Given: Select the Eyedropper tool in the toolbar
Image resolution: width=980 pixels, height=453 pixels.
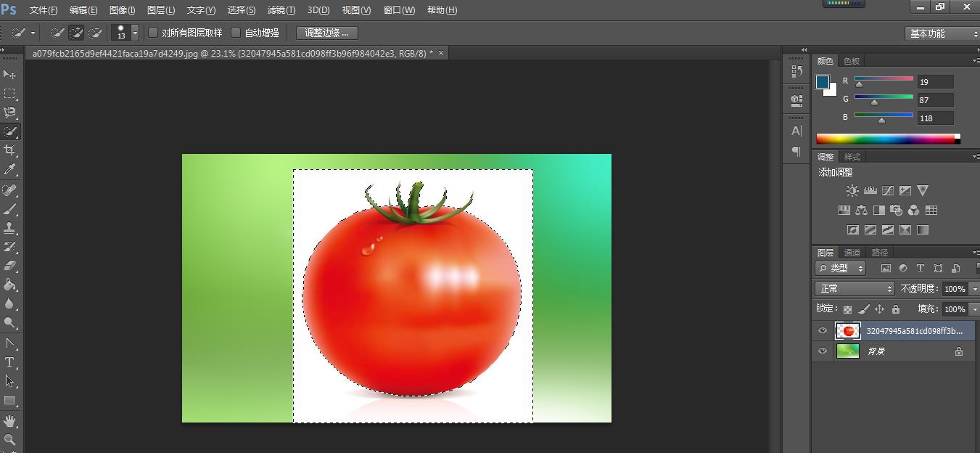Looking at the screenshot, I should point(9,170).
